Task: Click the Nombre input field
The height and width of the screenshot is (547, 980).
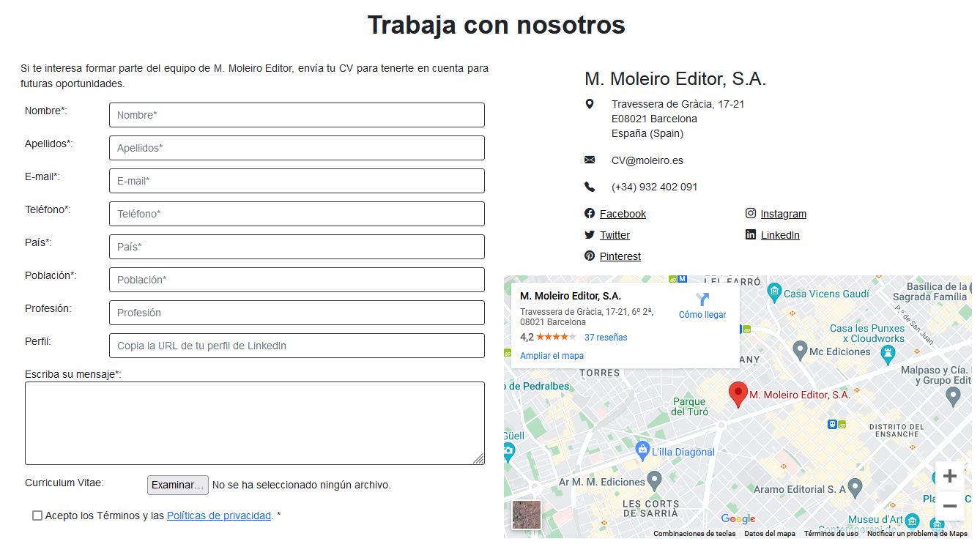Action: coord(296,115)
